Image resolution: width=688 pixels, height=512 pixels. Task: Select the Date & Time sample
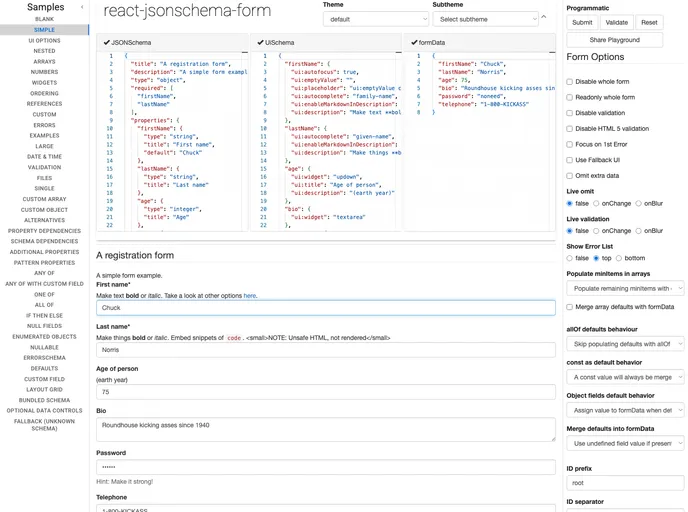click(44, 157)
